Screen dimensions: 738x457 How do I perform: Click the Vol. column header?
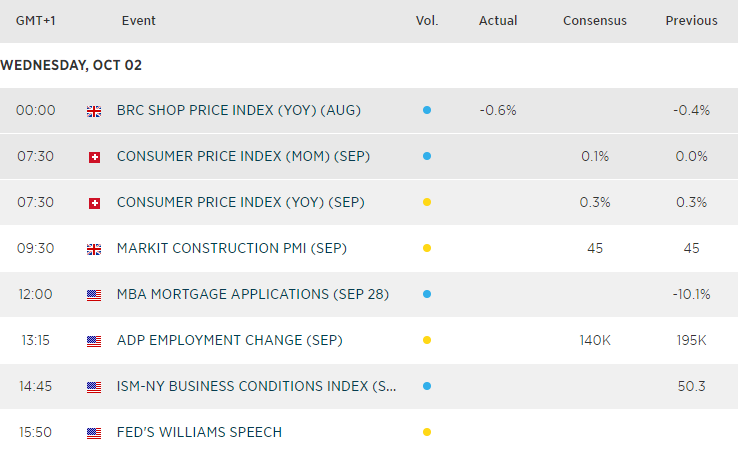(x=427, y=21)
